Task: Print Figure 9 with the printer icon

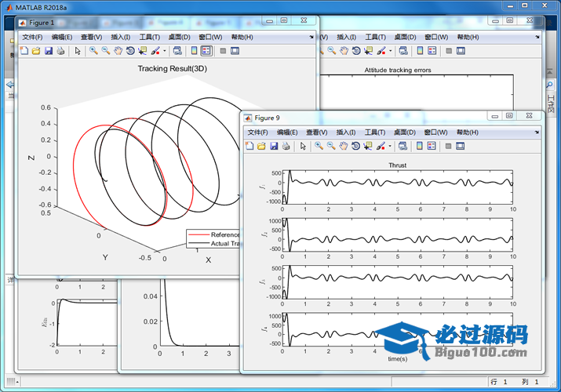Action: click(287, 146)
